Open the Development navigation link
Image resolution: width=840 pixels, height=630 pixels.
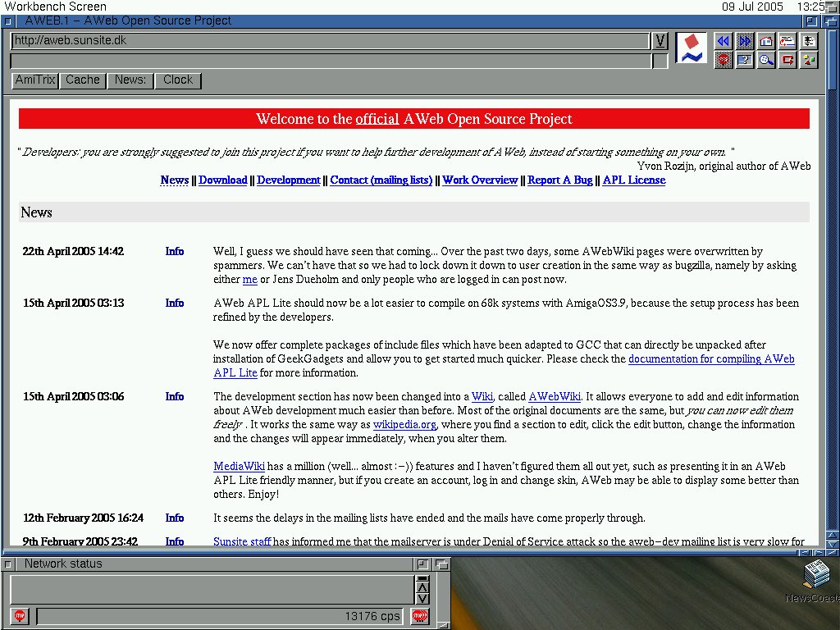point(288,180)
